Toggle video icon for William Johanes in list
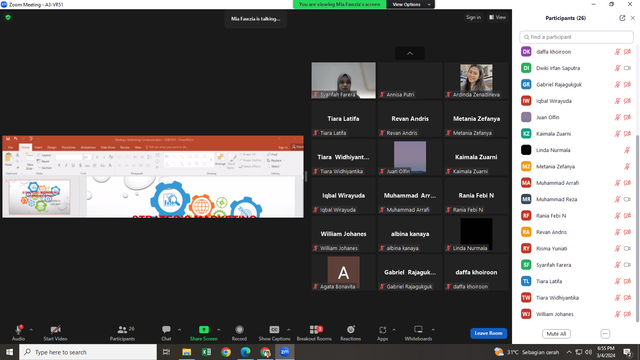 (627, 314)
